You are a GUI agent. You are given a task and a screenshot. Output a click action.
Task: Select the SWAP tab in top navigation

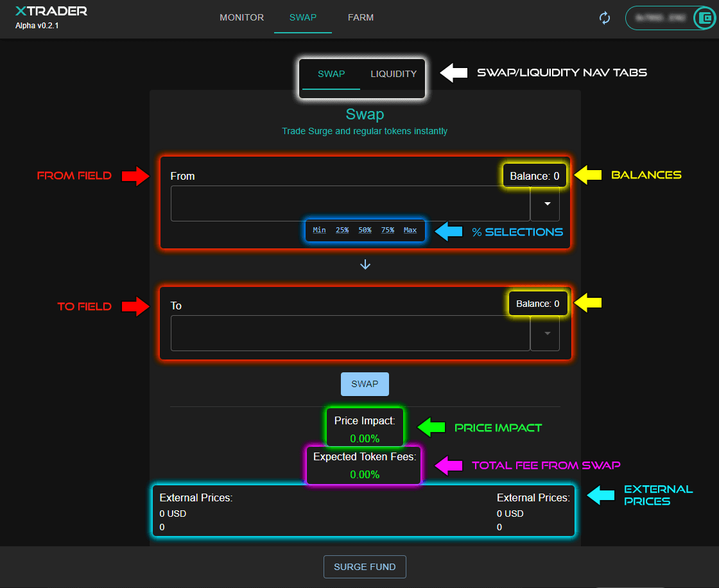click(x=303, y=17)
